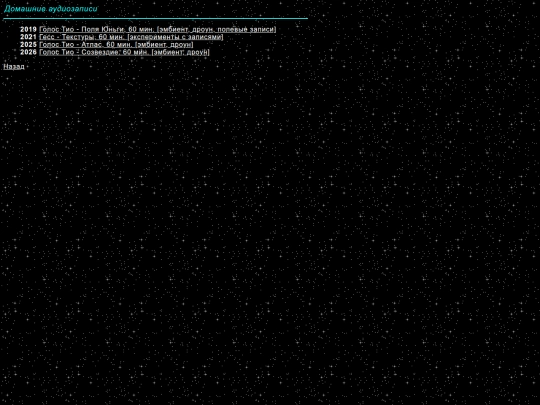The image size is (540, 405).
Task: Click the year 2025 label
Action: click(x=28, y=45)
